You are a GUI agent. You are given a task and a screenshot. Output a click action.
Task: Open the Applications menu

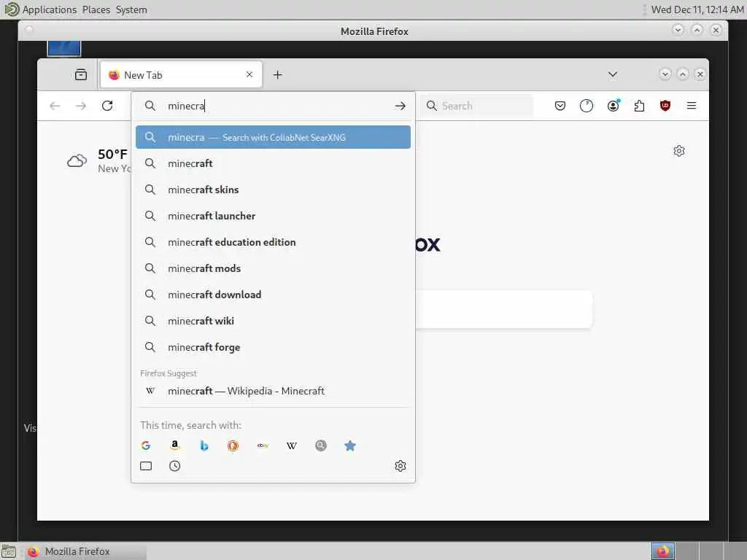click(x=49, y=9)
